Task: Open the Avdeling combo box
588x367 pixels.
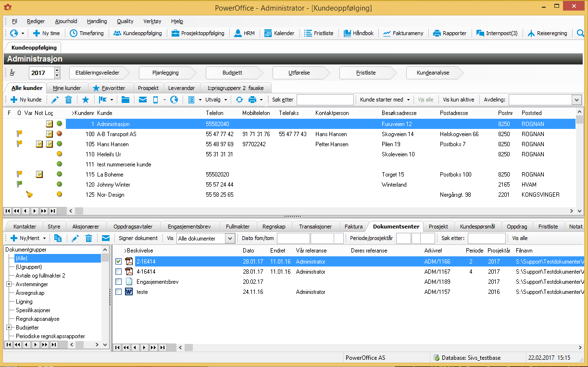Action: [x=577, y=100]
